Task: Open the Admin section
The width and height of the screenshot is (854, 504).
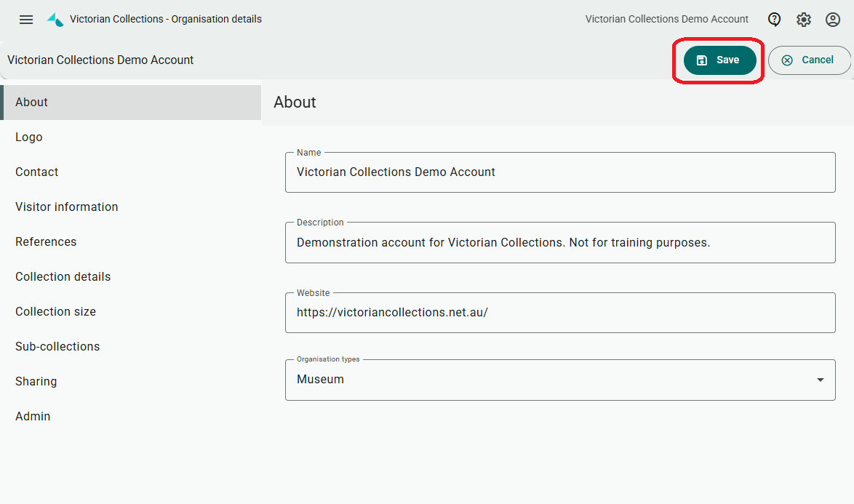Action: (131, 416)
